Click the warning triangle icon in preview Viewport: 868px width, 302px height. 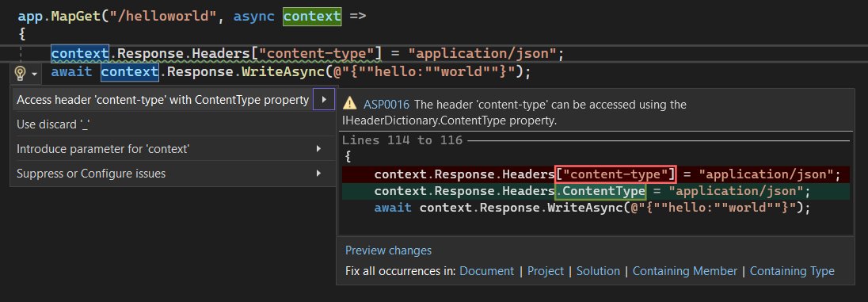click(350, 104)
